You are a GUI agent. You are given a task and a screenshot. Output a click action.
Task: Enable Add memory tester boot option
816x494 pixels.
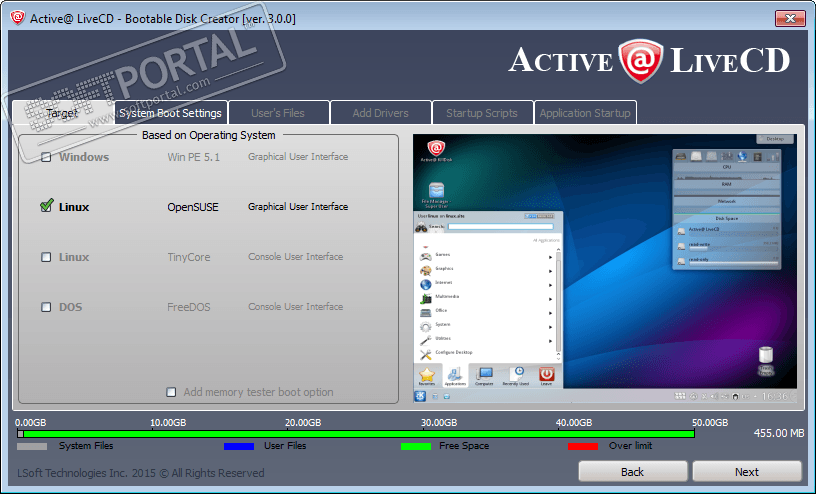pyautogui.click(x=171, y=392)
